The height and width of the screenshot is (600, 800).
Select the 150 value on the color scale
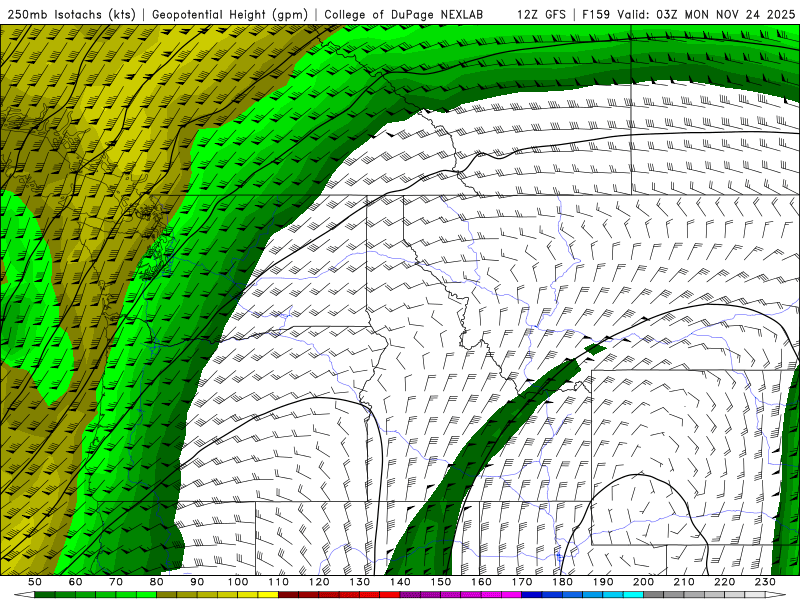pos(441,582)
